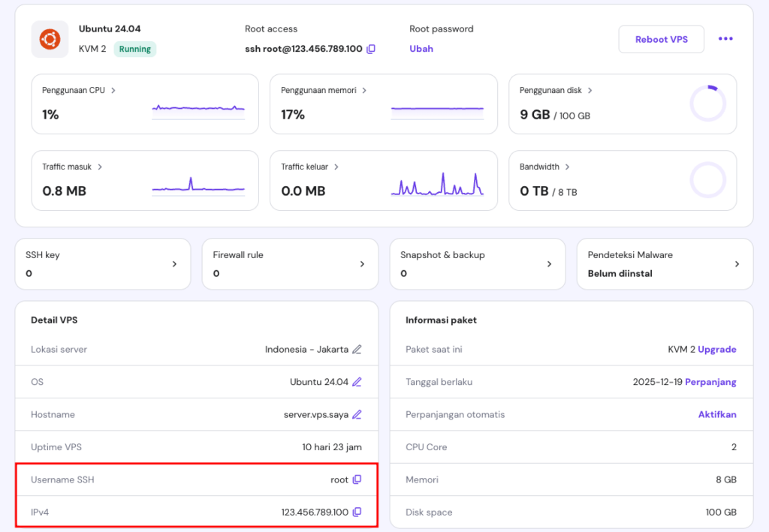The height and width of the screenshot is (532, 769).
Task: Copy the IPv4 address
Action: 357,512
